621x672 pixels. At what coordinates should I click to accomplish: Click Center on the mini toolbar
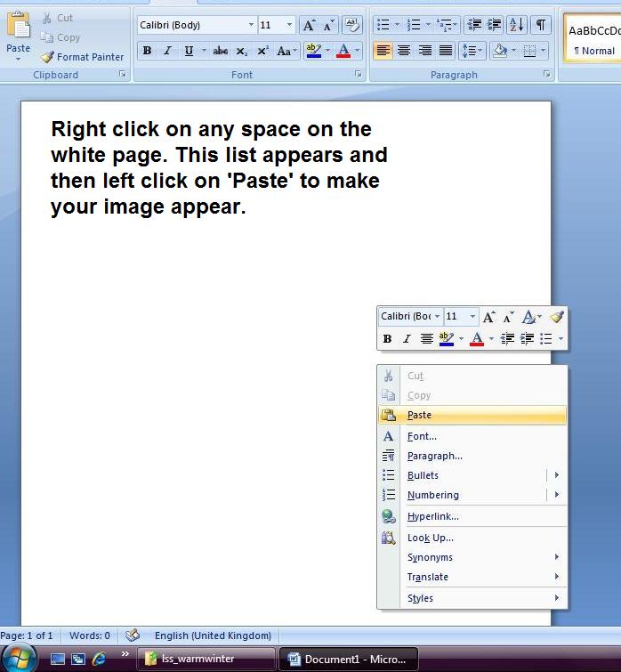[426, 339]
